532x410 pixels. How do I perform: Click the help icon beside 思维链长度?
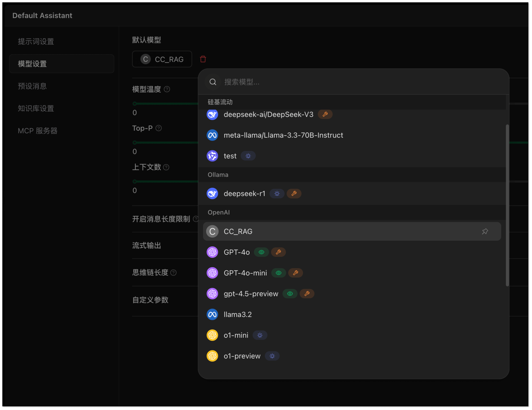pyautogui.click(x=173, y=273)
